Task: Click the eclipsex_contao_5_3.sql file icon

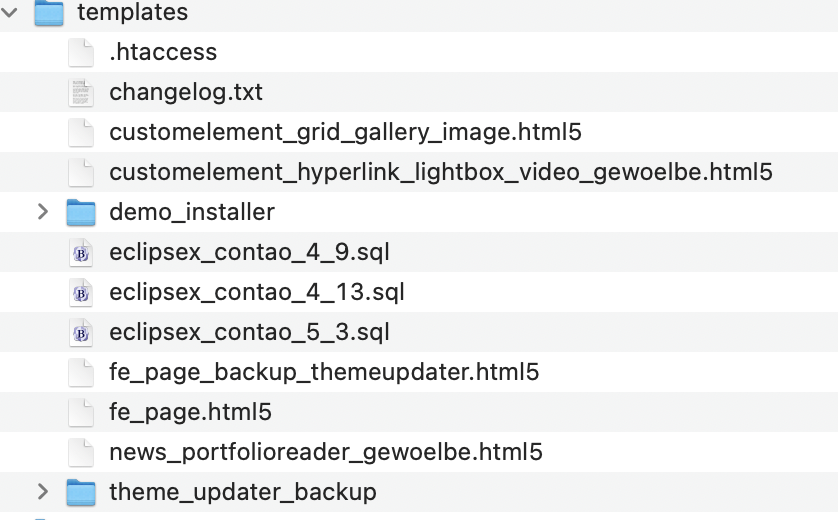Action: point(81,332)
